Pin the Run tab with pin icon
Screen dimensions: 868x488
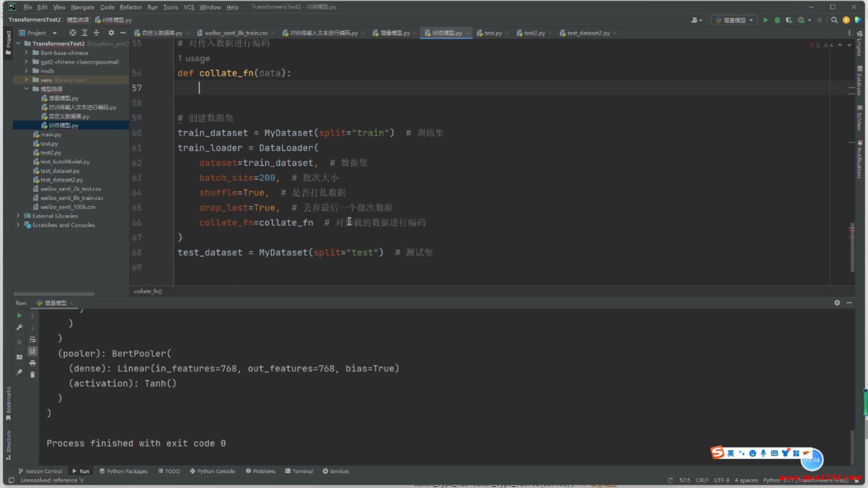(19, 372)
